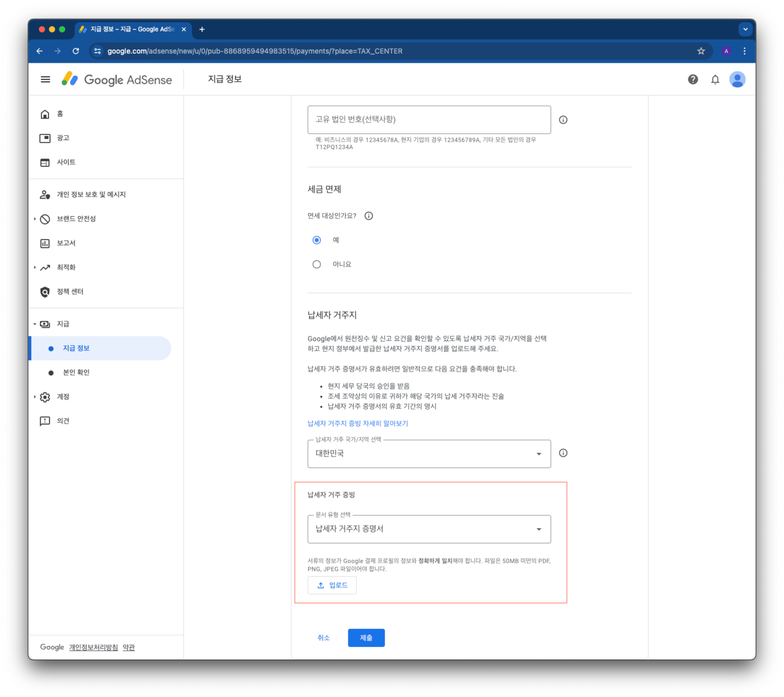Open Chrome three-dot menu
Image resolution: width=784 pixels, height=697 pixels.
744,51
